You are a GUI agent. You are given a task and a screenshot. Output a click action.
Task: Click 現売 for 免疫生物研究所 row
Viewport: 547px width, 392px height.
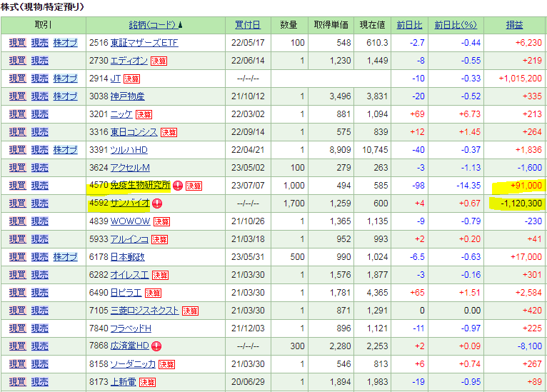[40, 186]
